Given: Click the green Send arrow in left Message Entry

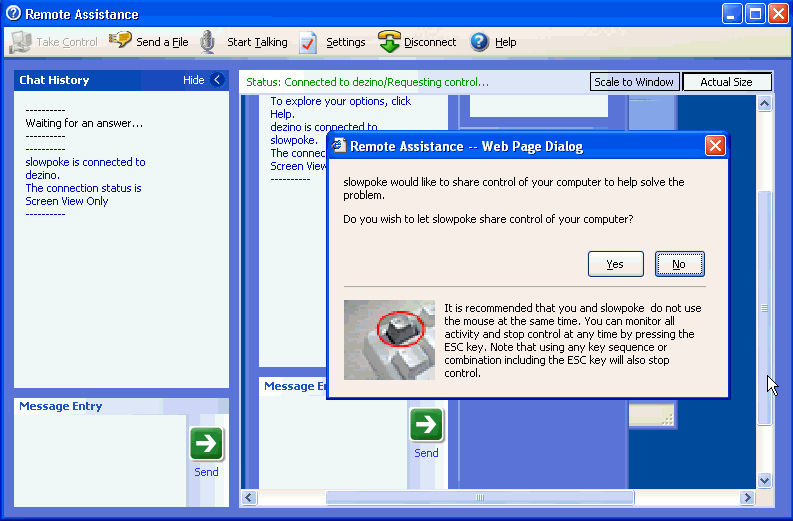Looking at the screenshot, I should pyautogui.click(x=206, y=444).
